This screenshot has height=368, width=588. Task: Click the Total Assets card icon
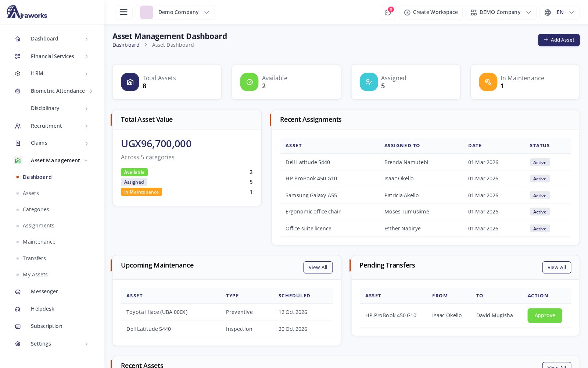coord(130,82)
